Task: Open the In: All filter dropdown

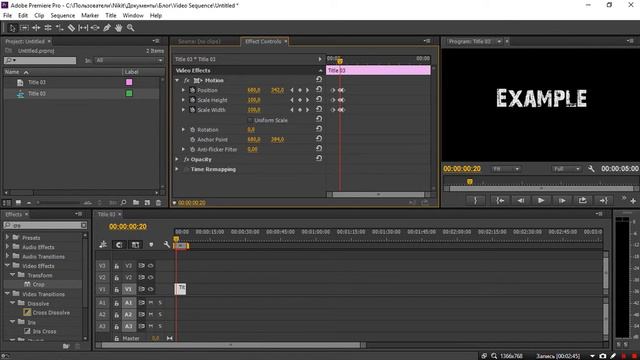Action: pos(129,60)
